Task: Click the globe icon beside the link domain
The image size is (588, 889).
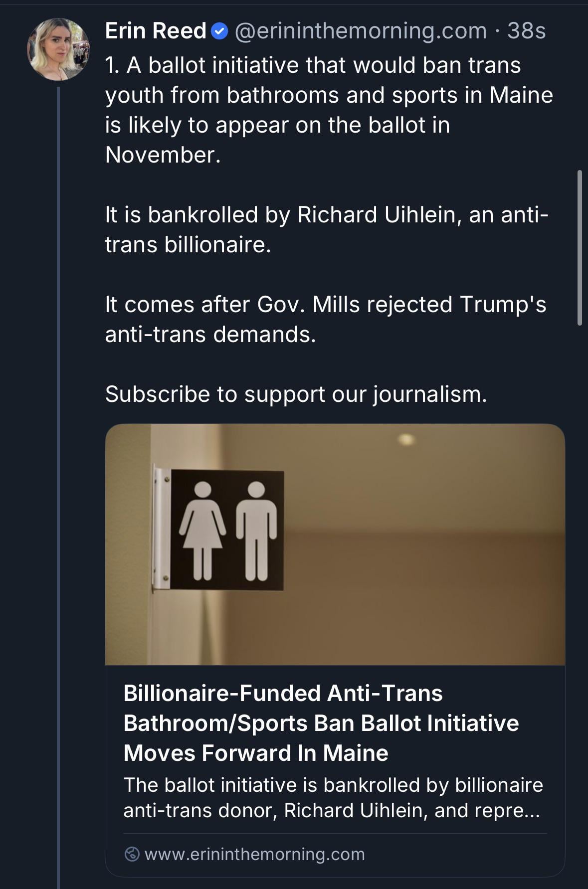Action: click(132, 854)
